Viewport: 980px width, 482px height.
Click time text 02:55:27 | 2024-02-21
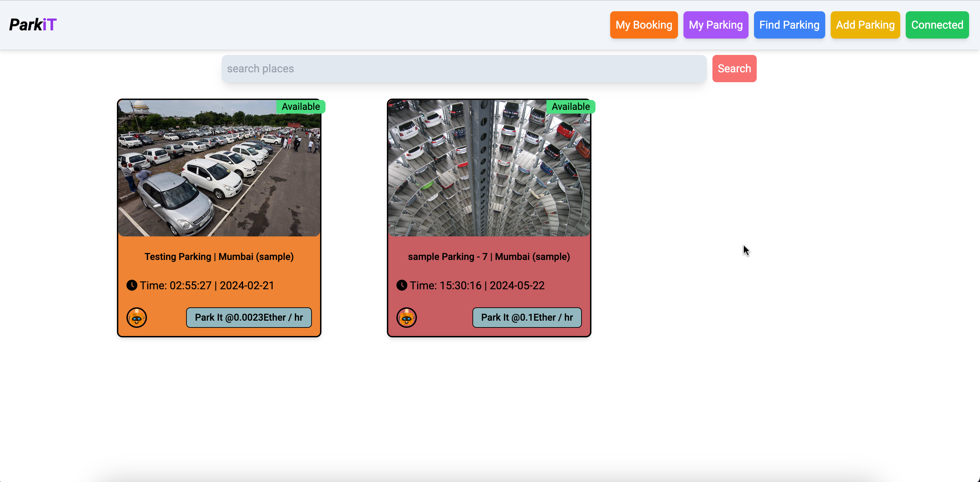point(207,286)
